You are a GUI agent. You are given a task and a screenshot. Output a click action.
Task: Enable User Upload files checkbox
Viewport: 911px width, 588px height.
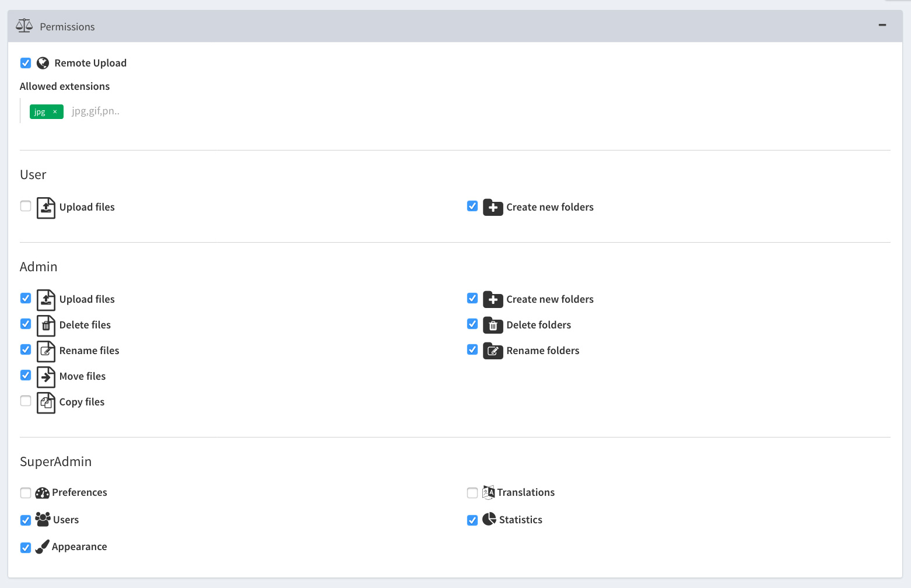tap(26, 206)
